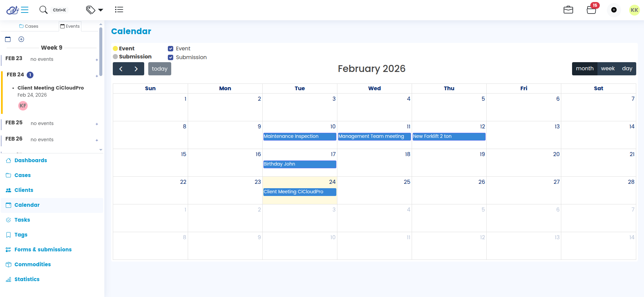
Task: Add an event on FEB 25 row
Action: click(x=97, y=124)
